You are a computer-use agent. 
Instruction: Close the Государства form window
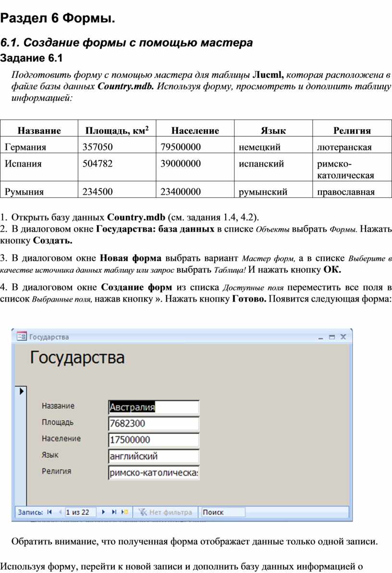pyautogui.click(x=343, y=337)
